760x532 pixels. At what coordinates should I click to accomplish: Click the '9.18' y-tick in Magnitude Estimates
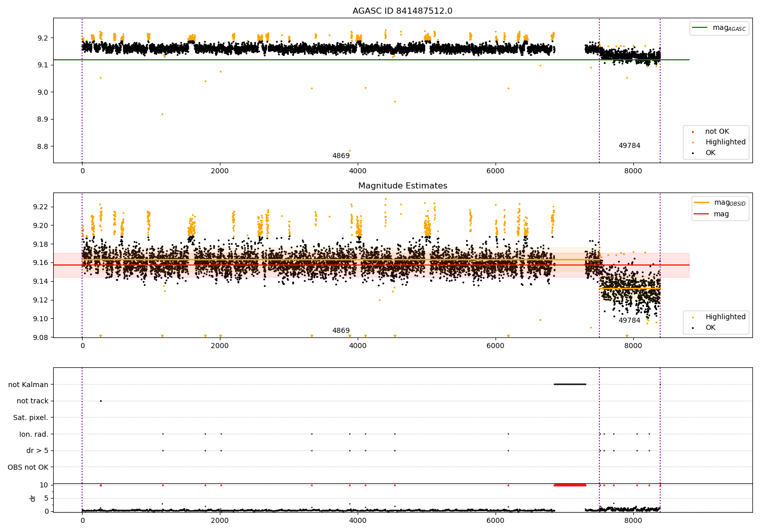41,244
